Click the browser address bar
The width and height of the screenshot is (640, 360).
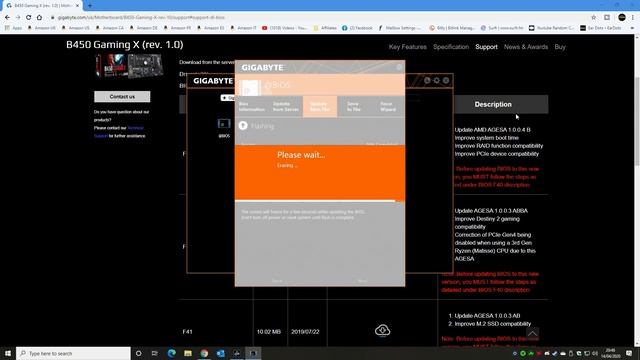click(x=318, y=17)
